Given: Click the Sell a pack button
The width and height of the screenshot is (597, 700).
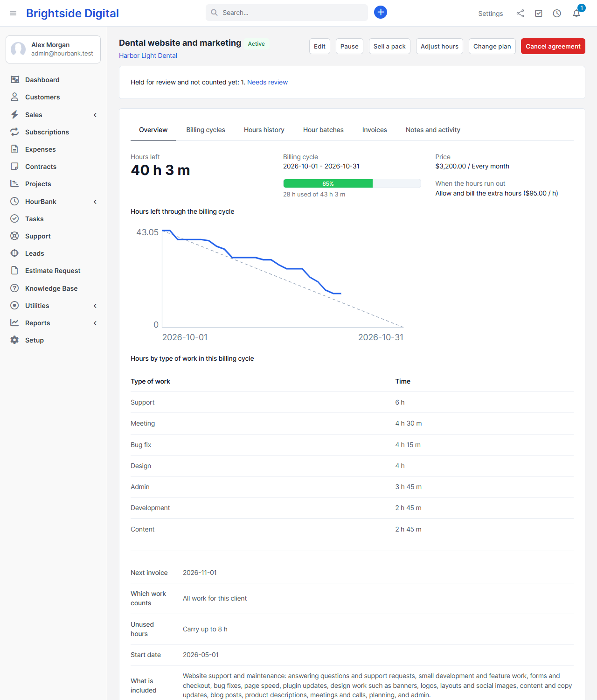Looking at the screenshot, I should click(x=389, y=46).
